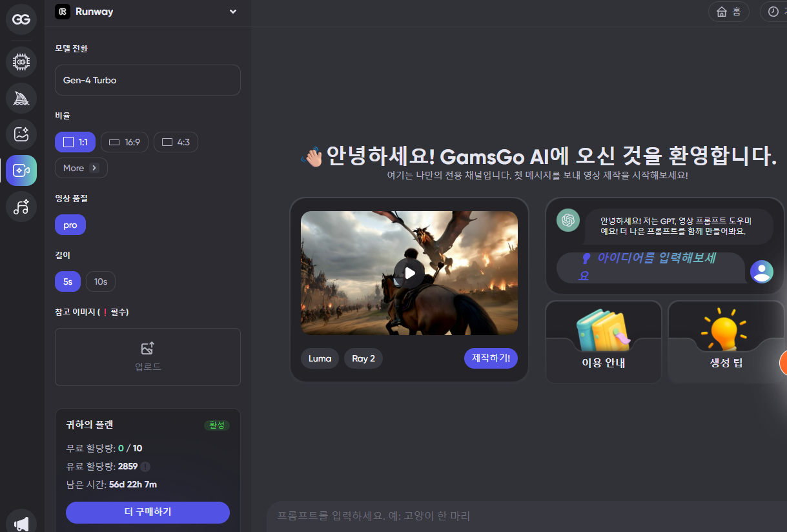Click the 참고 이미지 필수 label
The height and width of the screenshot is (532, 787).
tap(92, 312)
